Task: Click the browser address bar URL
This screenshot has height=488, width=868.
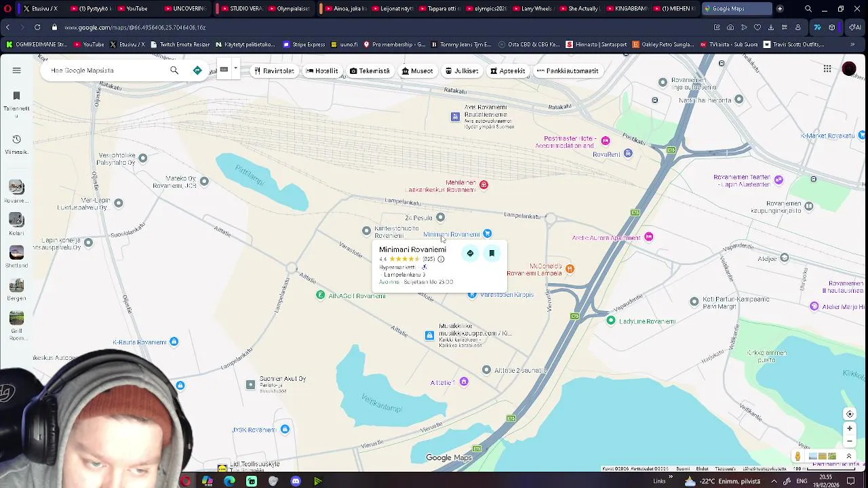Action: pyautogui.click(x=135, y=27)
